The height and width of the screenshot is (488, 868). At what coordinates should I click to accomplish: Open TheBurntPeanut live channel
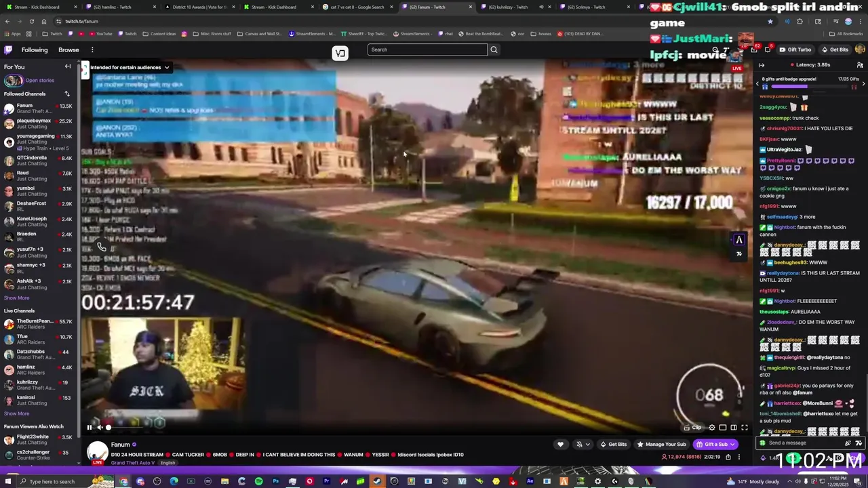tap(38, 323)
